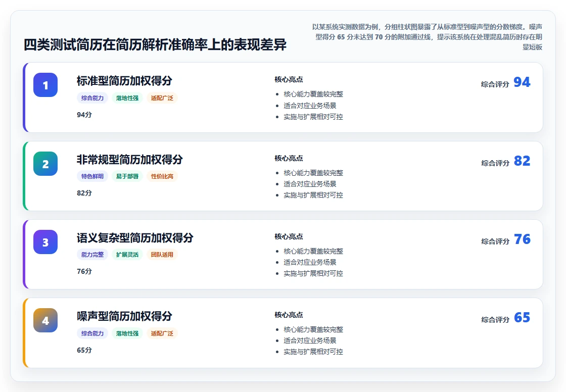566x392 pixels.
Task: Click the 综合能力 tag in 标准型 card
Action: [x=92, y=98]
